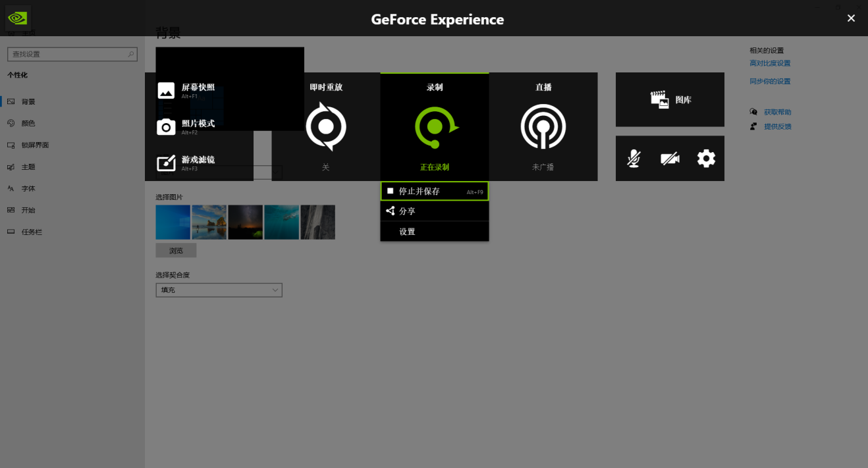Select the beach rocks wallpaper thumbnail
868x468 pixels.
click(209, 222)
